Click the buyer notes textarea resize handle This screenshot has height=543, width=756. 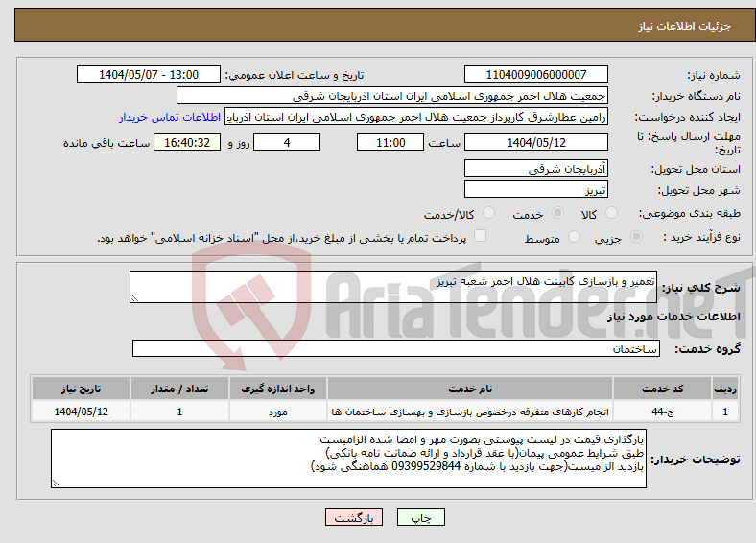[x=56, y=484]
